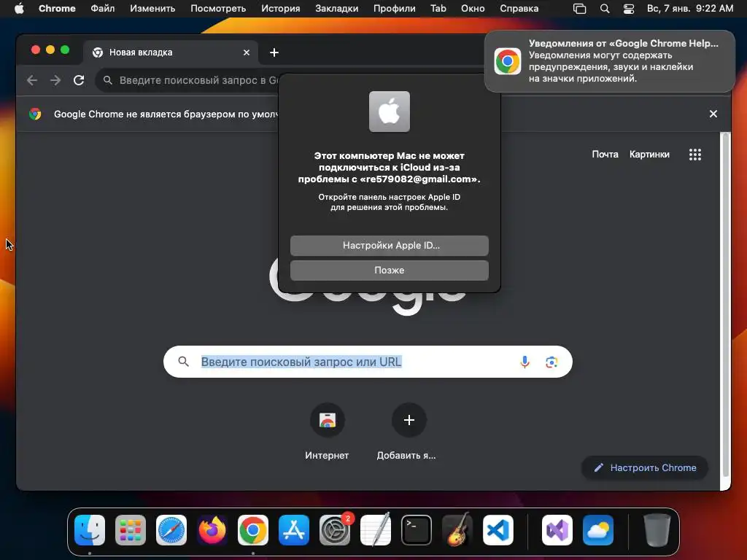The width and height of the screenshot is (747, 560).
Task: Open a new tab with plus button
Action: 274,52
